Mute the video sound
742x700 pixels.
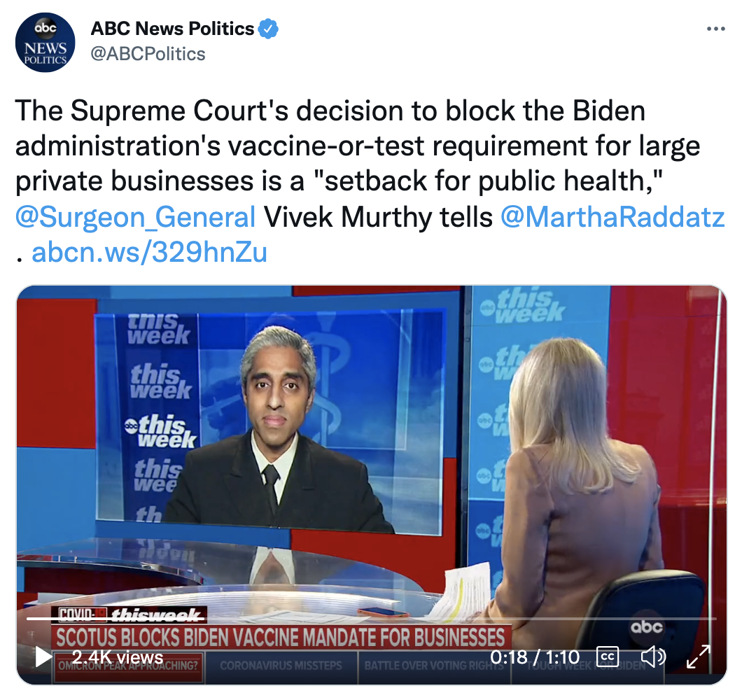[x=653, y=657]
